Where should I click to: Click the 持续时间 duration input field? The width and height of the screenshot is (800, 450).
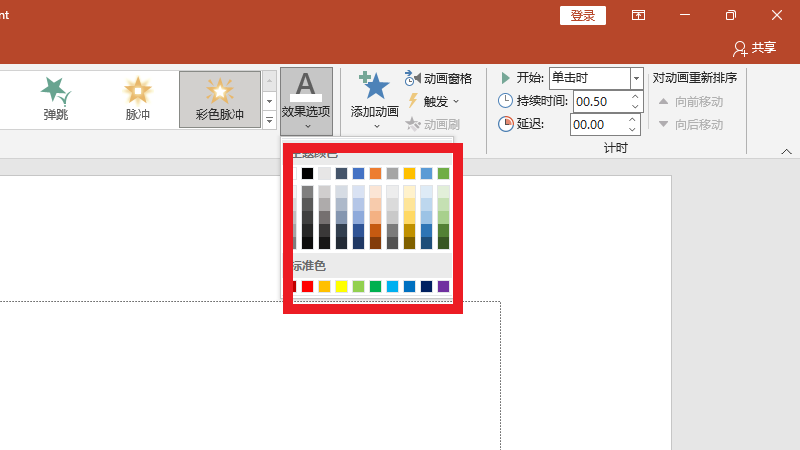pos(599,101)
